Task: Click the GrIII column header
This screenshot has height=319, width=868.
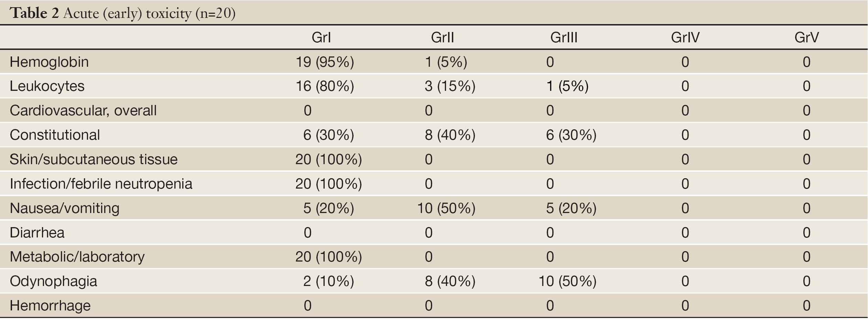Action: click(564, 37)
